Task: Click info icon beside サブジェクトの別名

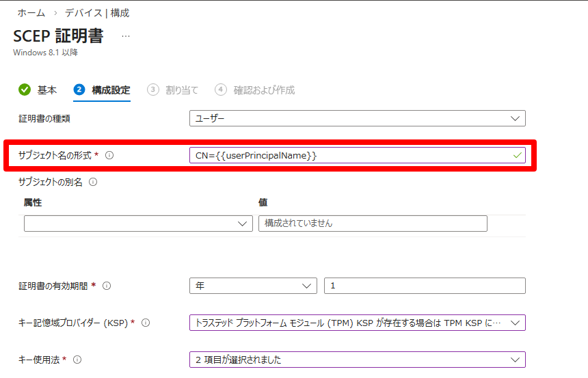Action: (93, 182)
